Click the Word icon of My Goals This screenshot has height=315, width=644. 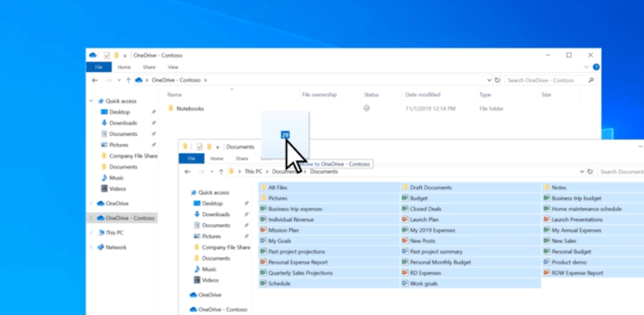coord(263,241)
